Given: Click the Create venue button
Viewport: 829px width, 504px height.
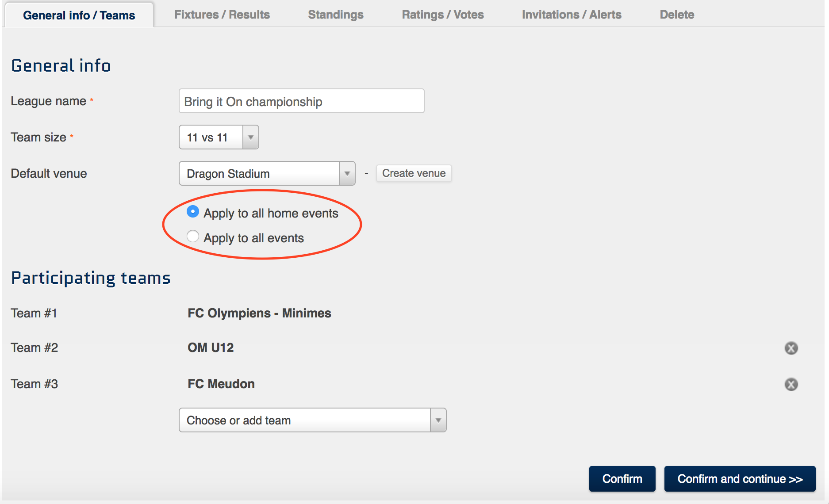Looking at the screenshot, I should tap(414, 173).
